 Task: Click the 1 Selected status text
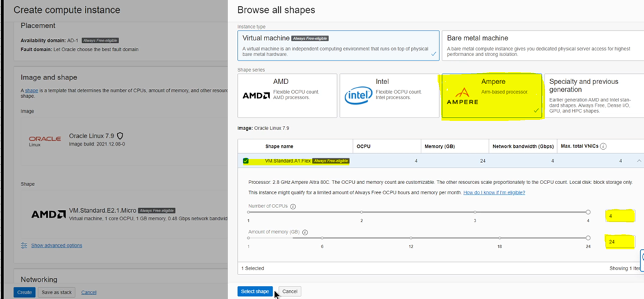click(x=253, y=269)
